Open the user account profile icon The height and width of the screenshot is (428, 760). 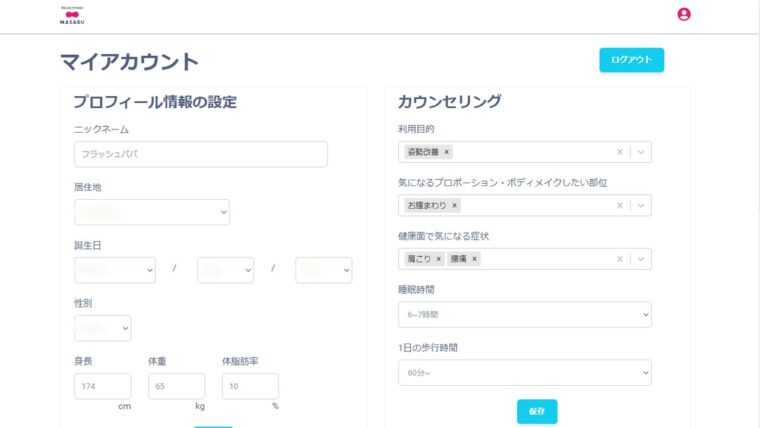684,14
